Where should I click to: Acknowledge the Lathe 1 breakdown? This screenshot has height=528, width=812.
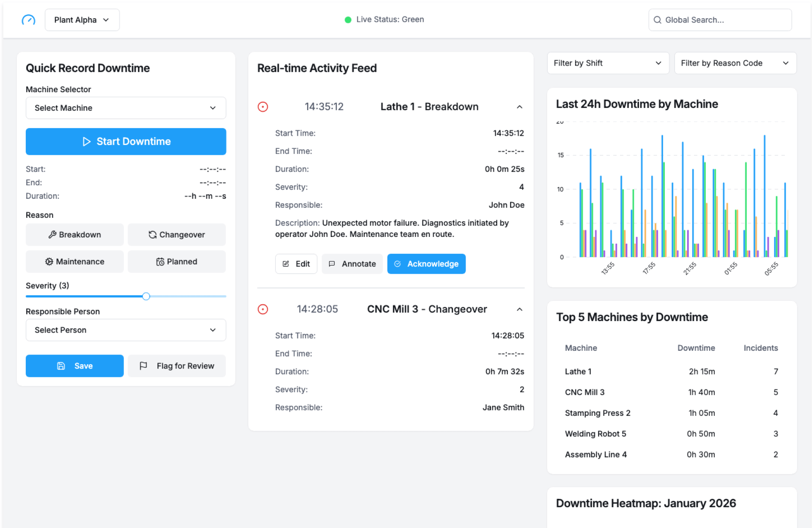pos(426,264)
